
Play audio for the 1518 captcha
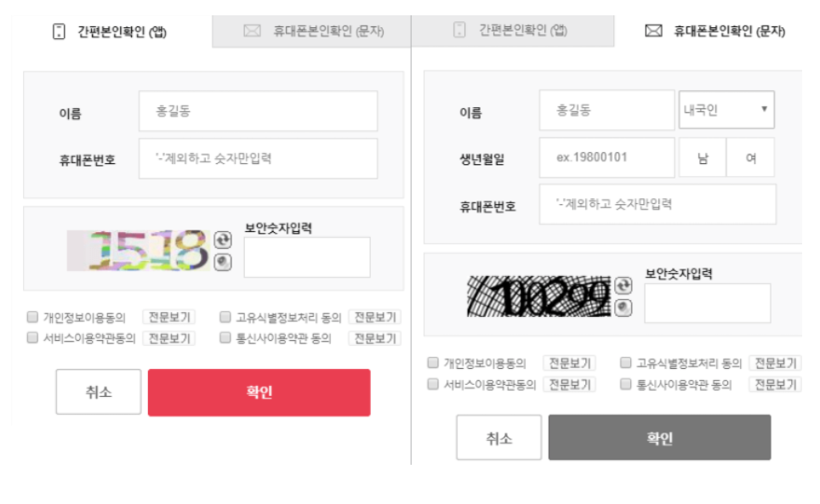[x=223, y=262]
